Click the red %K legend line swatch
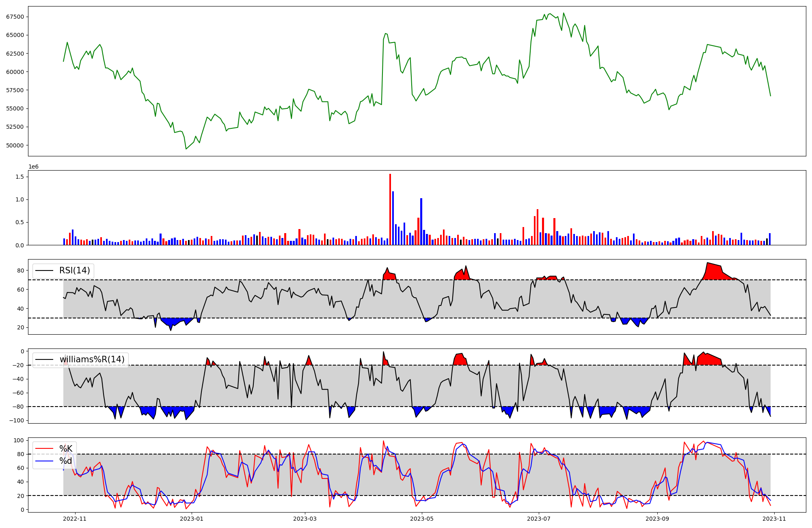The image size is (812, 528). 45,449
